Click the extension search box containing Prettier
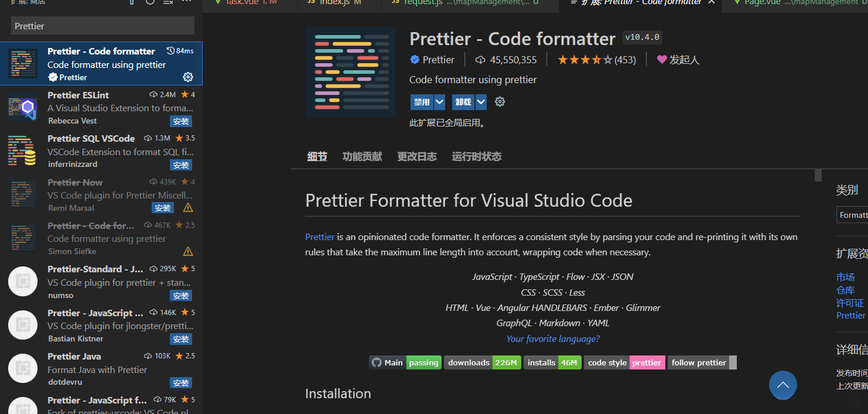 [x=102, y=26]
